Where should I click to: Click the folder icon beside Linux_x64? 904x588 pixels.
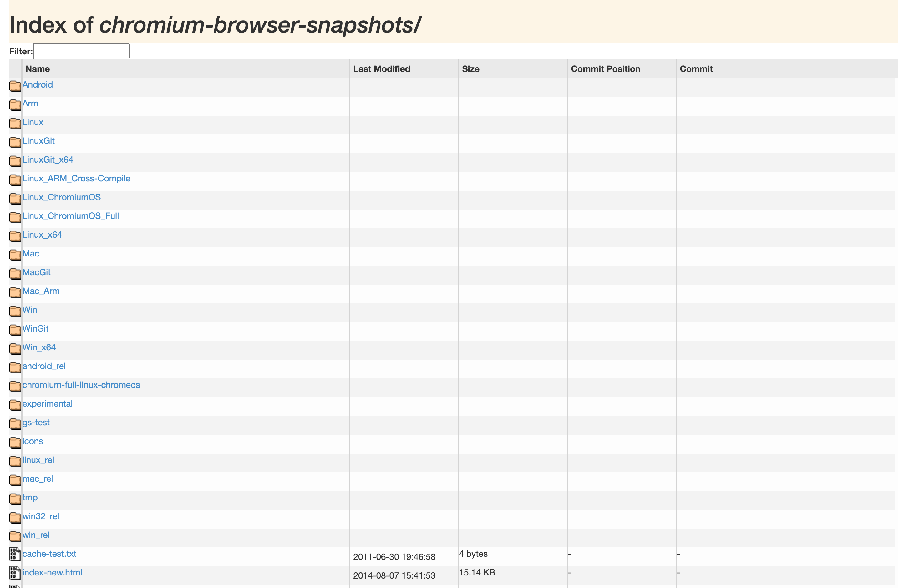point(15,236)
